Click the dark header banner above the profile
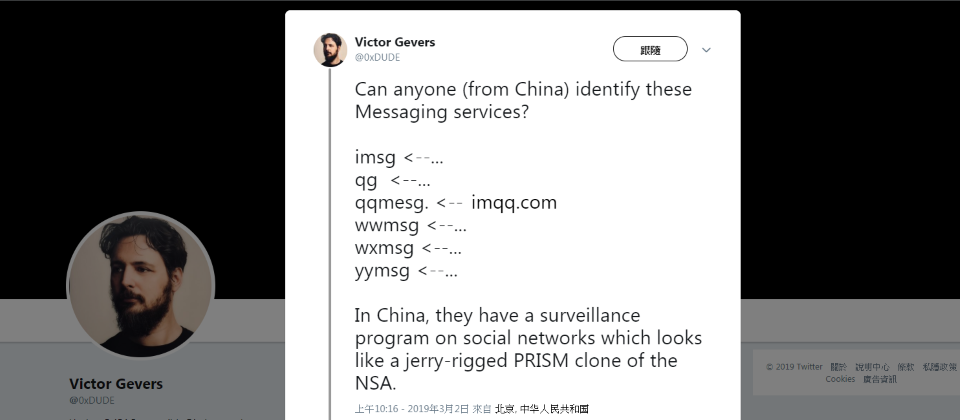 [140, 100]
